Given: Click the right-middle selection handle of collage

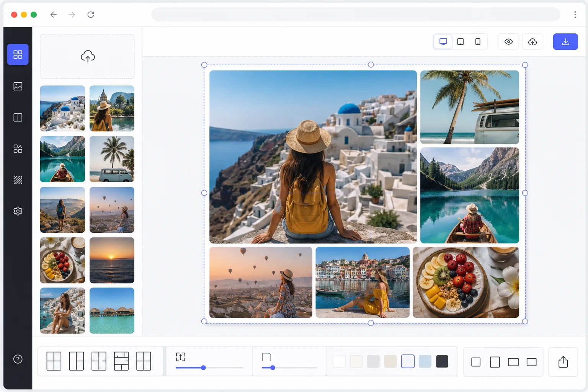Looking at the screenshot, I should 525,193.
